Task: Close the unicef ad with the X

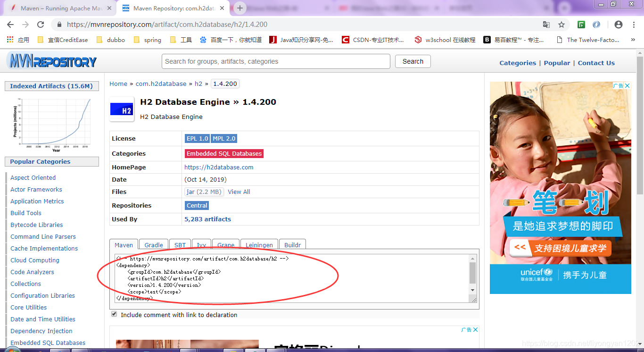Action: [x=627, y=85]
